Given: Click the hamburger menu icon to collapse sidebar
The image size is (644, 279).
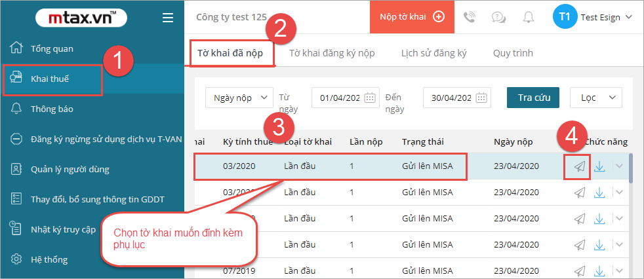Looking at the screenshot, I should [168, 18].
